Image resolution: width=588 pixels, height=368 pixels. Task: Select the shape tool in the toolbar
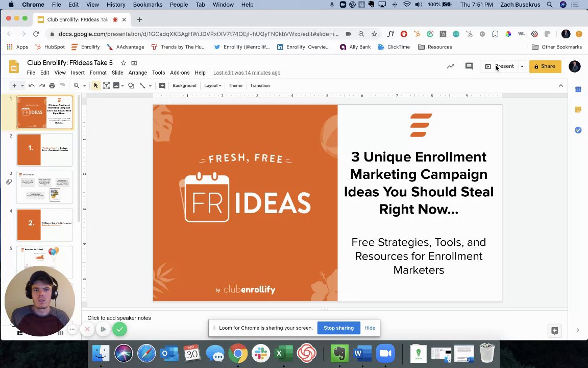[131, 86]
